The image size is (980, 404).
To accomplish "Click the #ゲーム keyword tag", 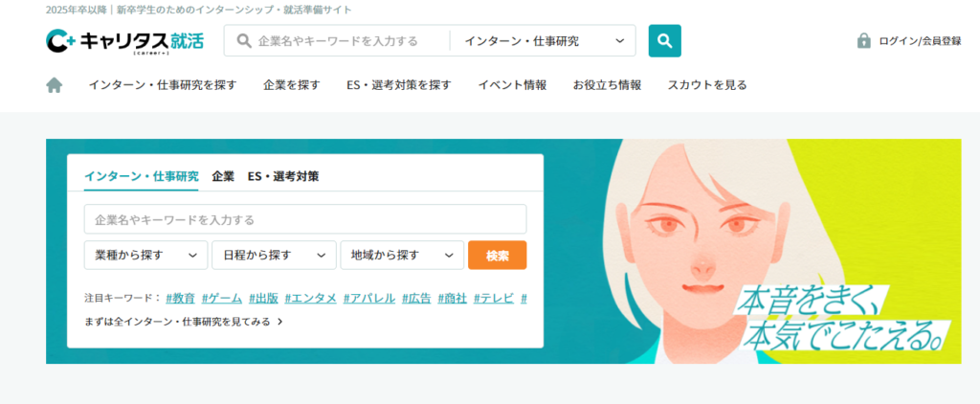I will 222,298.
